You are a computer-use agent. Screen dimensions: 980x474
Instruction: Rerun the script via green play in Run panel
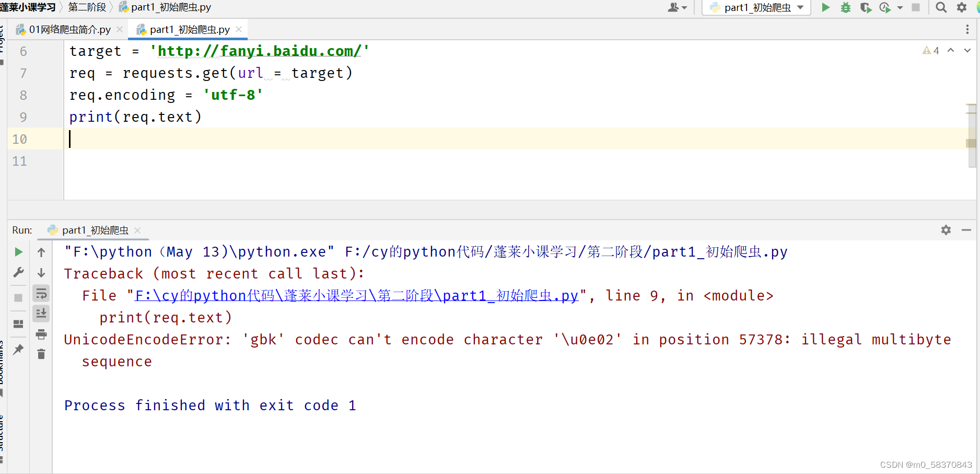point(18,252)
